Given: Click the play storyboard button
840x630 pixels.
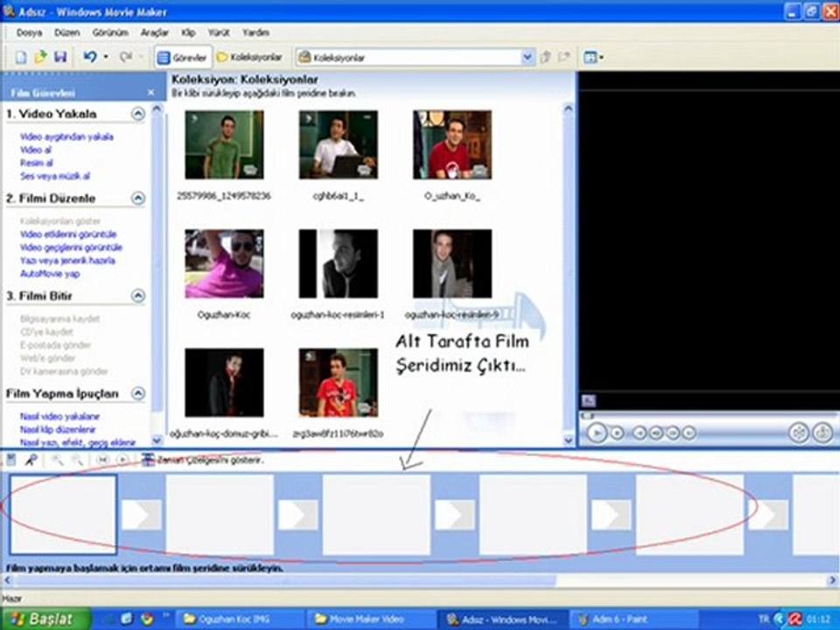Looking at the screenshot, I should coord(122,459).
